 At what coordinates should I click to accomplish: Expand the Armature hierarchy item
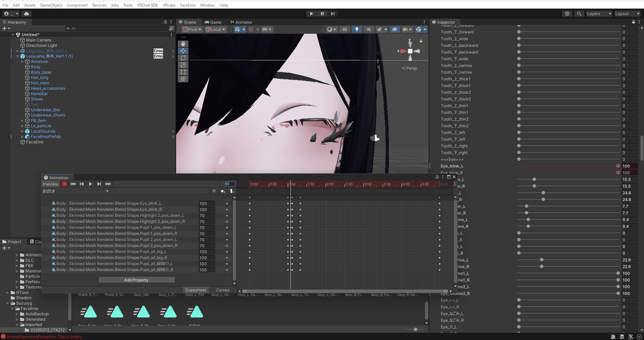click(23, 62)
